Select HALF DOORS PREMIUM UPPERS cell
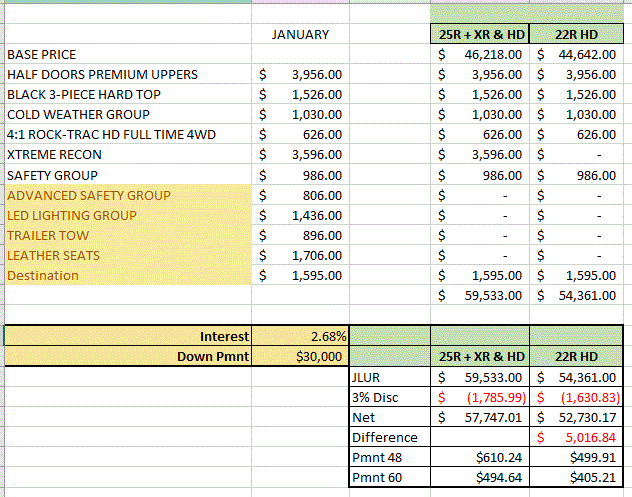Screen dimensions: 632x497 coord(128,74)
